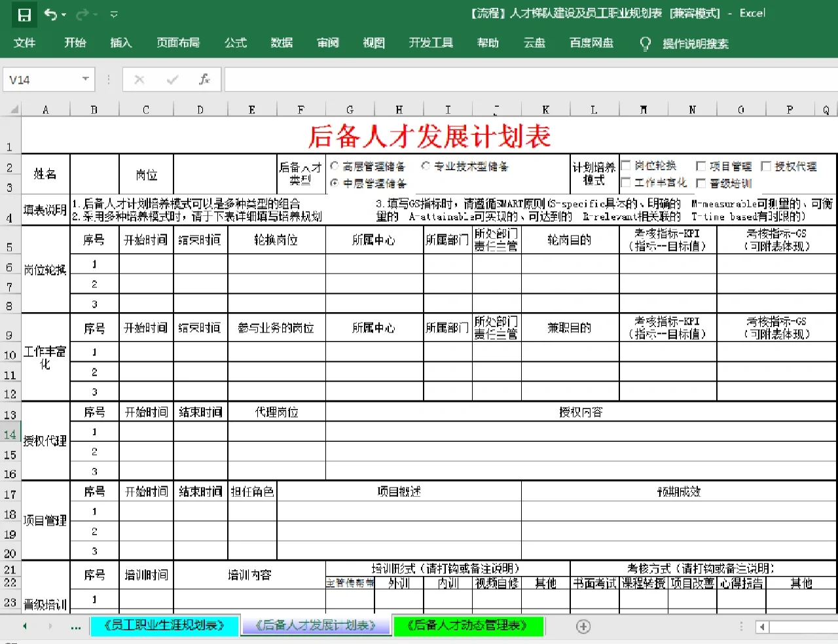Open the 百度网盘 ribbon tab
The image size is (838, 644).
click(591, 43)
